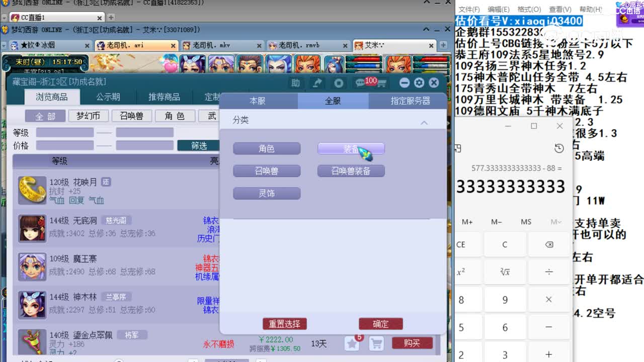Image resolution: width=644 pixels, height=362 pixels.
Task: Click the calculator divide key
Action: pos(549,272)
